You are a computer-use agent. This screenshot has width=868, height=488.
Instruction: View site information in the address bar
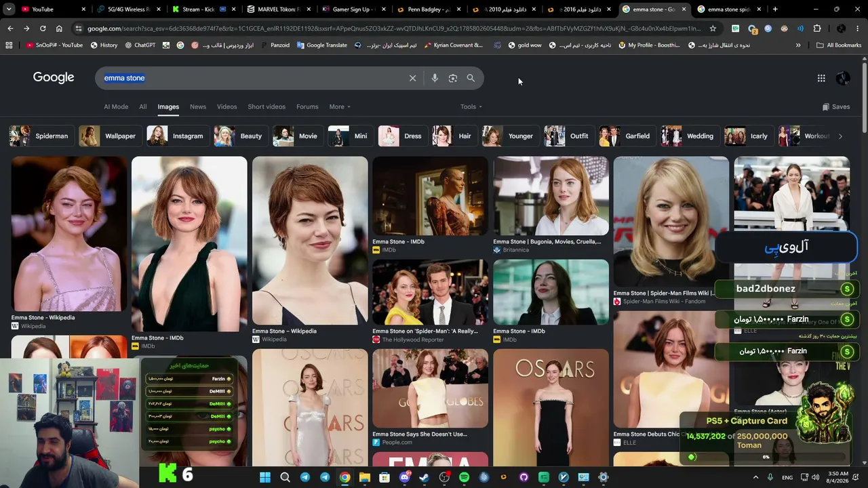(78, 28)
